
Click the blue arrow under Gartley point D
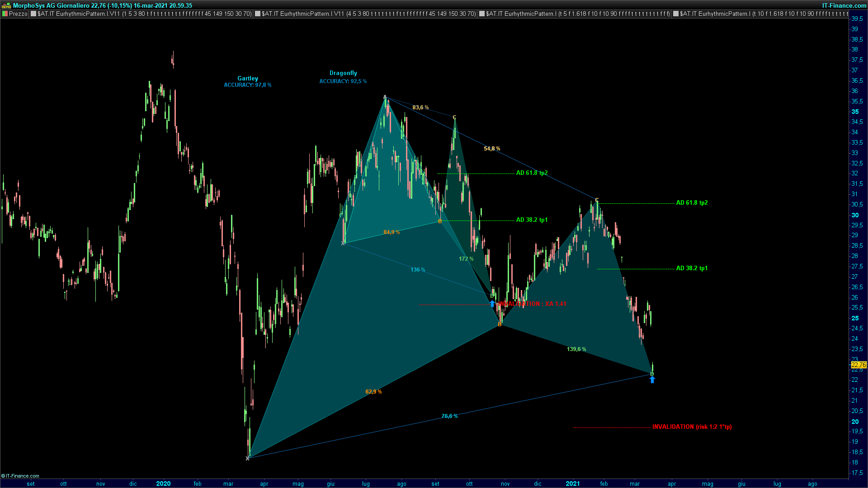pyautogui.click(x=652, y=380)
